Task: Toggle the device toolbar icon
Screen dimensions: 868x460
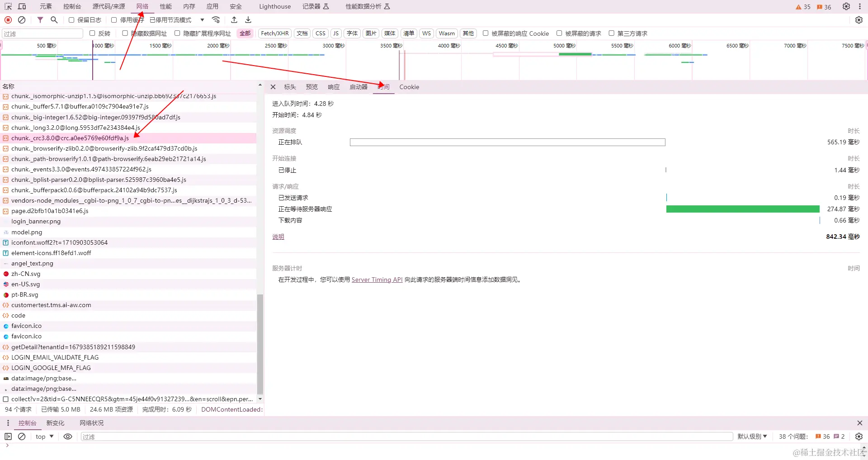Action: [22, 6]
